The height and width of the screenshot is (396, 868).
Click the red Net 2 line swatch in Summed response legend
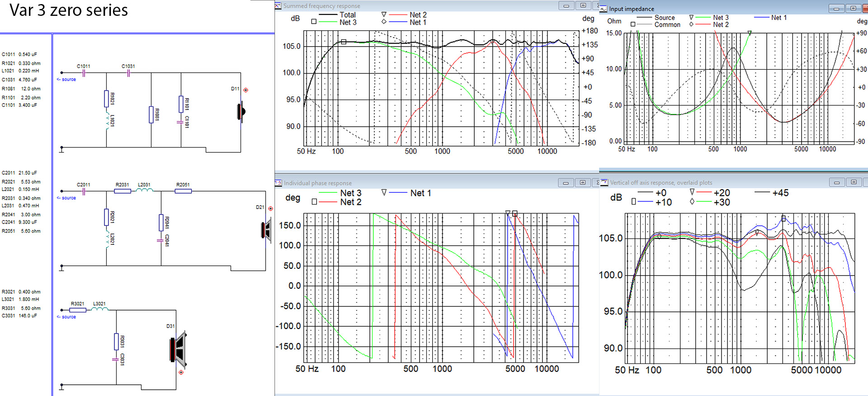point(398,15)
